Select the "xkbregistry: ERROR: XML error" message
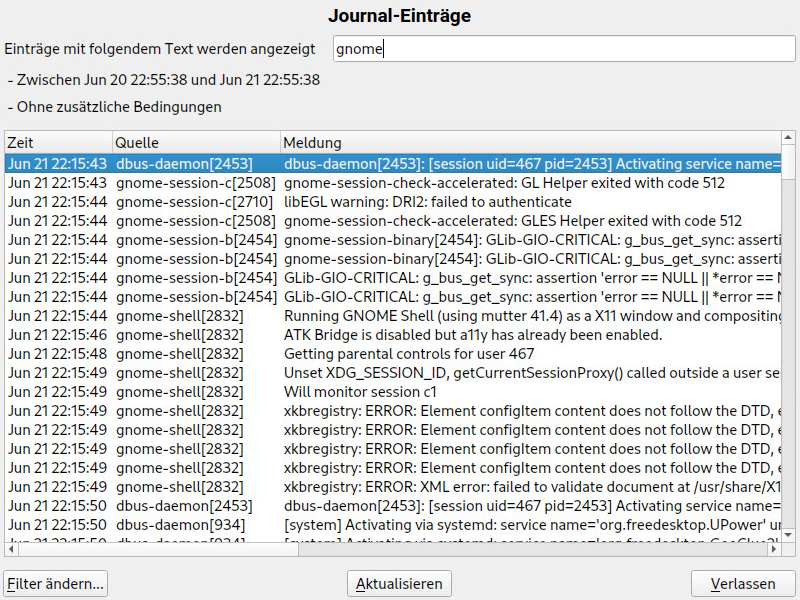 pyautogui.click(x=532, y=487)
